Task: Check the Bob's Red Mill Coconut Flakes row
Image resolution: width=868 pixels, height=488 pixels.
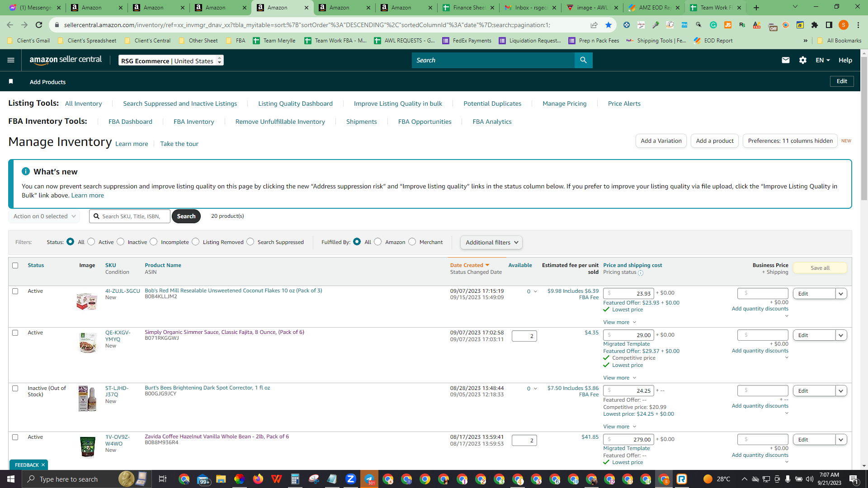Action: click(x=15, y=291)
